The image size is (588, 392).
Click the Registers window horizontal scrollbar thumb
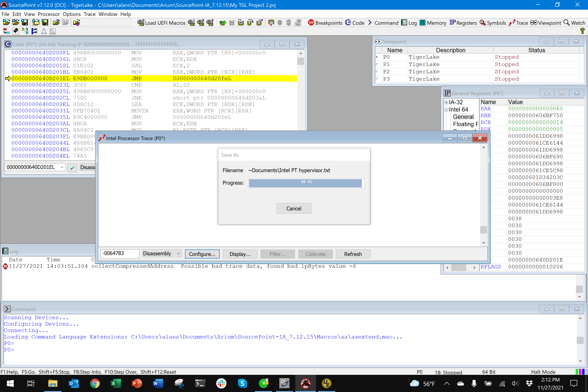(x=458, y=267)
